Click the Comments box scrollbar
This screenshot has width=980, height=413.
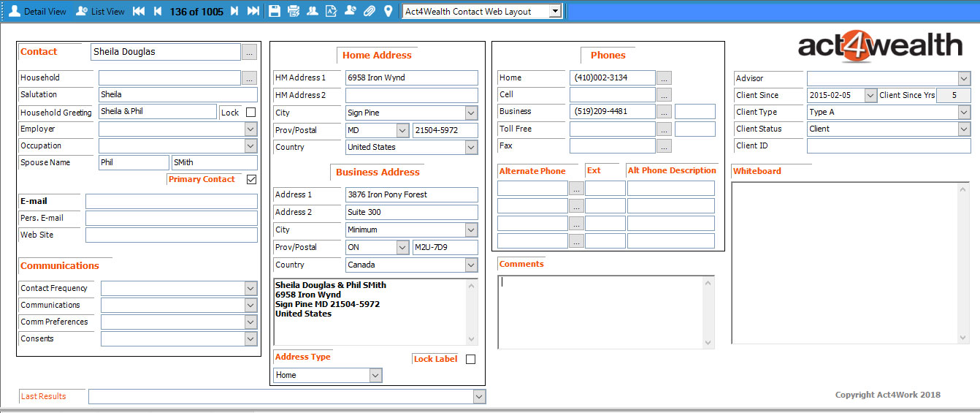point(708,312)
